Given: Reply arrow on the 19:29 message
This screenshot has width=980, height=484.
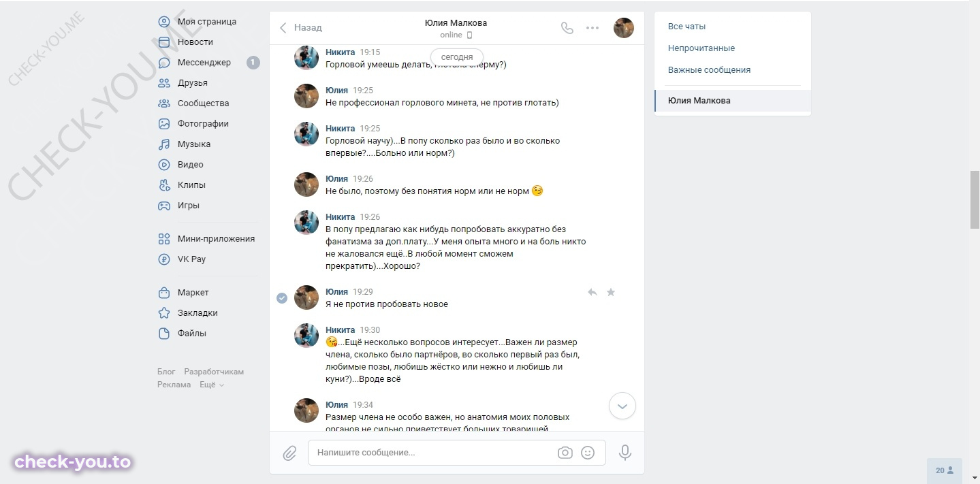Looking at the screenshot, I should click(592, 292).
